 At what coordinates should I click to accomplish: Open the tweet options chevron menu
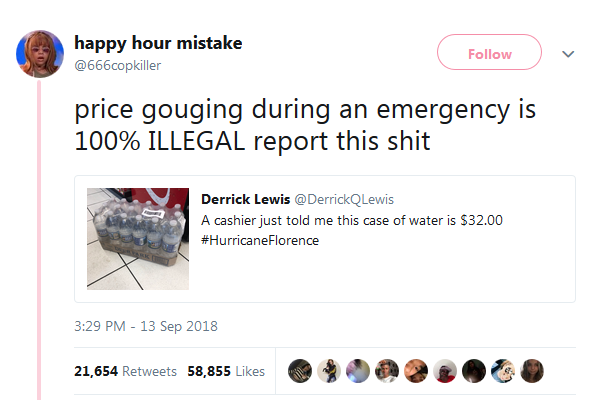(x=568, y=54)
